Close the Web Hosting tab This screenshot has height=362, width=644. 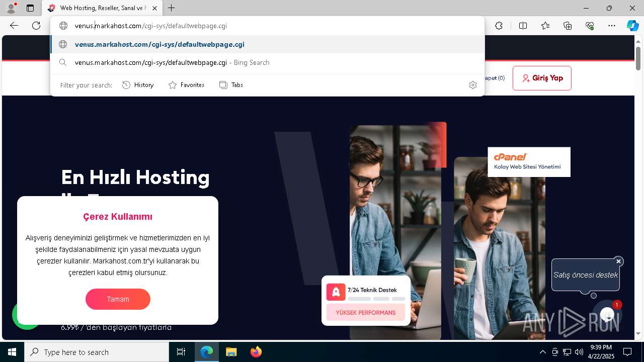click(x=154, y=8)
